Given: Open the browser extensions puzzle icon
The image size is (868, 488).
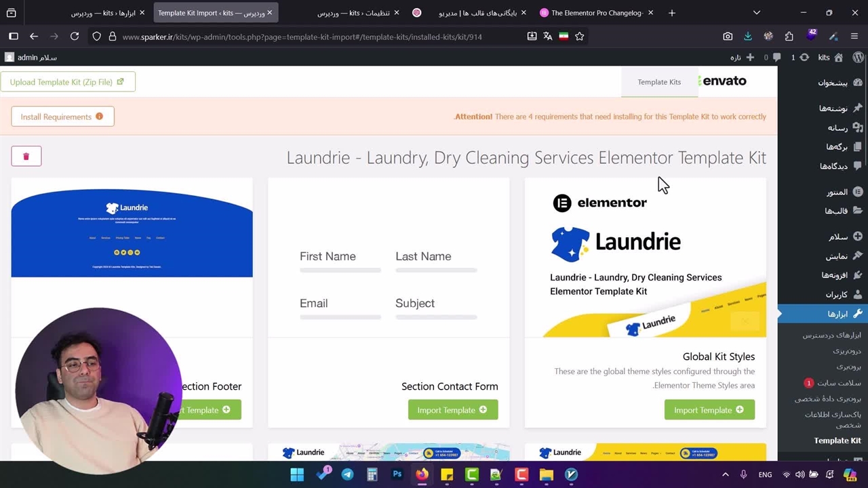Looking at the screenshot, I should pyautogui.click(x=789, y=37).
